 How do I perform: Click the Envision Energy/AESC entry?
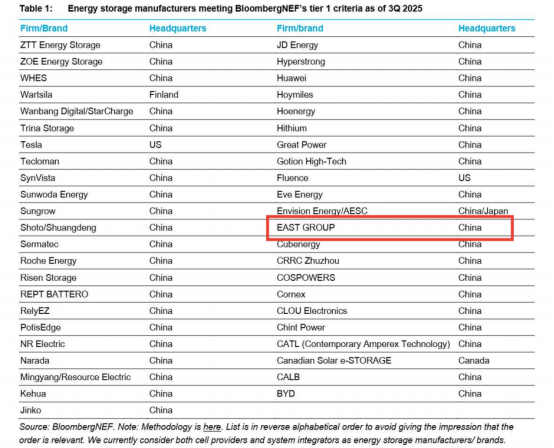pos(322,211)
